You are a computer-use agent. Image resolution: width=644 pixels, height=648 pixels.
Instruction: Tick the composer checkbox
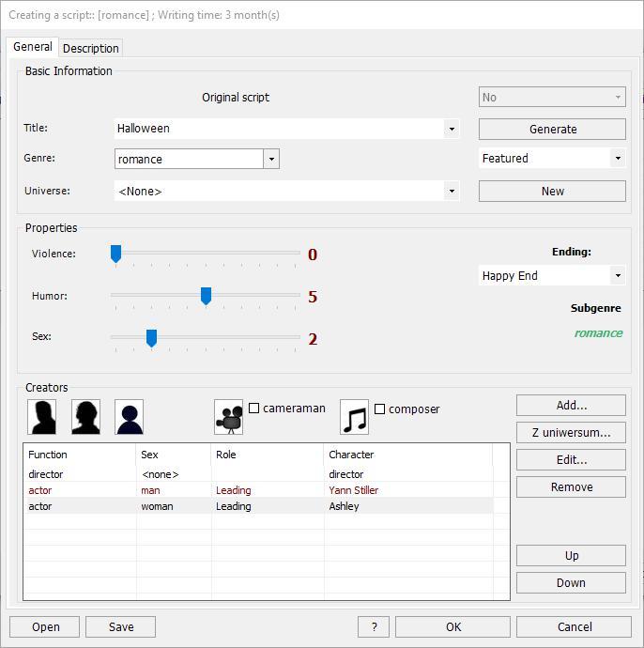click(380, 409)
